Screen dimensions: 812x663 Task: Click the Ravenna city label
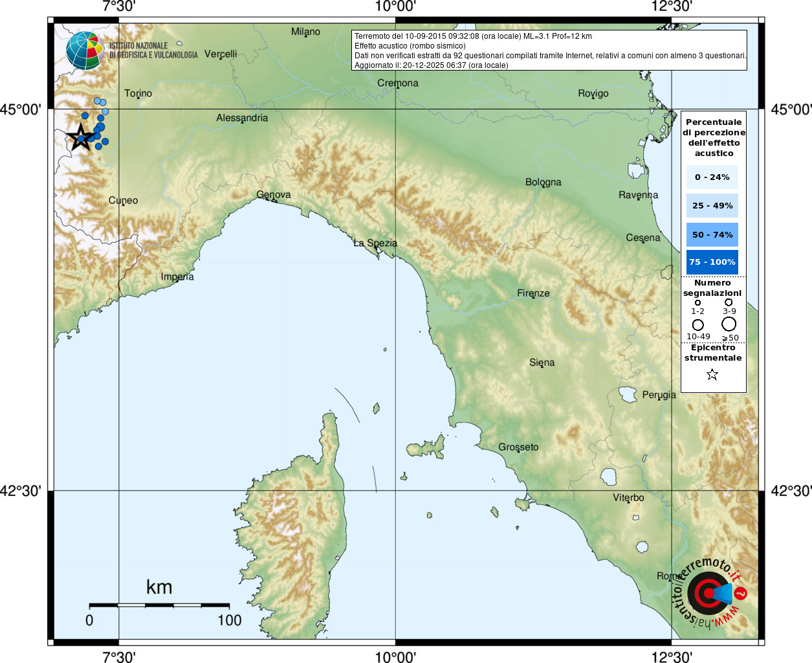pos(639,195)
